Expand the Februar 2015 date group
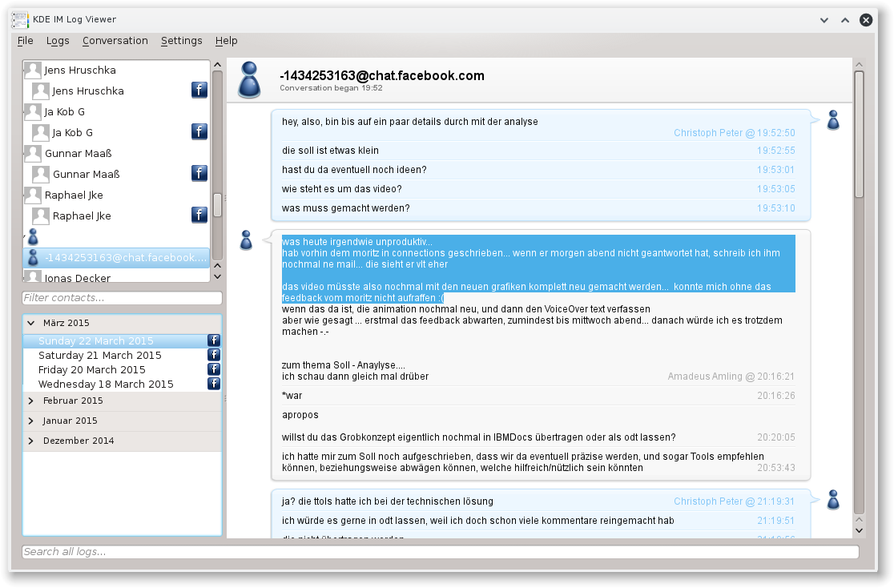Viewport: 894px width, 588px height. pyautogui.click(x=30, y=401)
